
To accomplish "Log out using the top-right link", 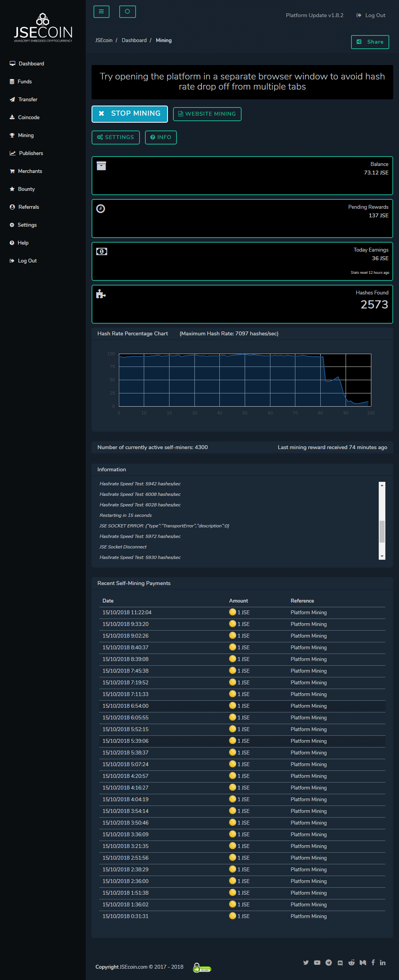I will pos(371,15).
